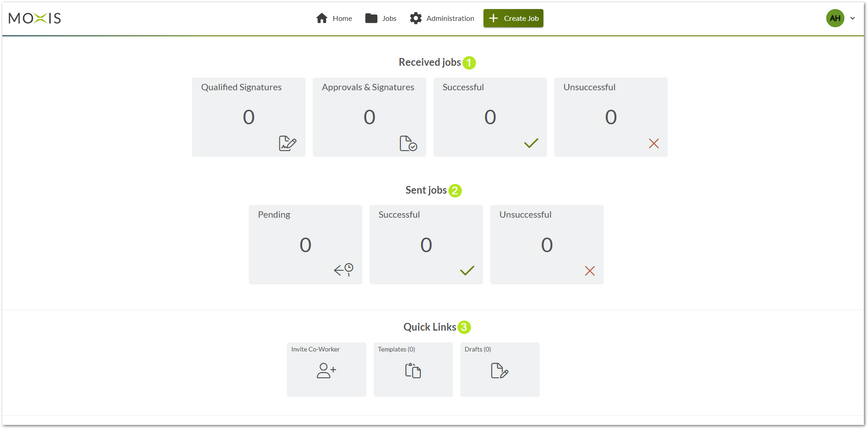Click the Invite Co-Worker person icon
Image resolution: width=868 pixels, height=429 pixels.
pyautogui.click(x=326, y=370)
